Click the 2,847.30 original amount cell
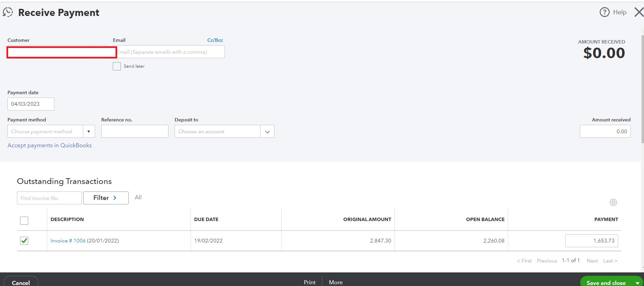This screenshot has height=286, width=644. point(380,241)
